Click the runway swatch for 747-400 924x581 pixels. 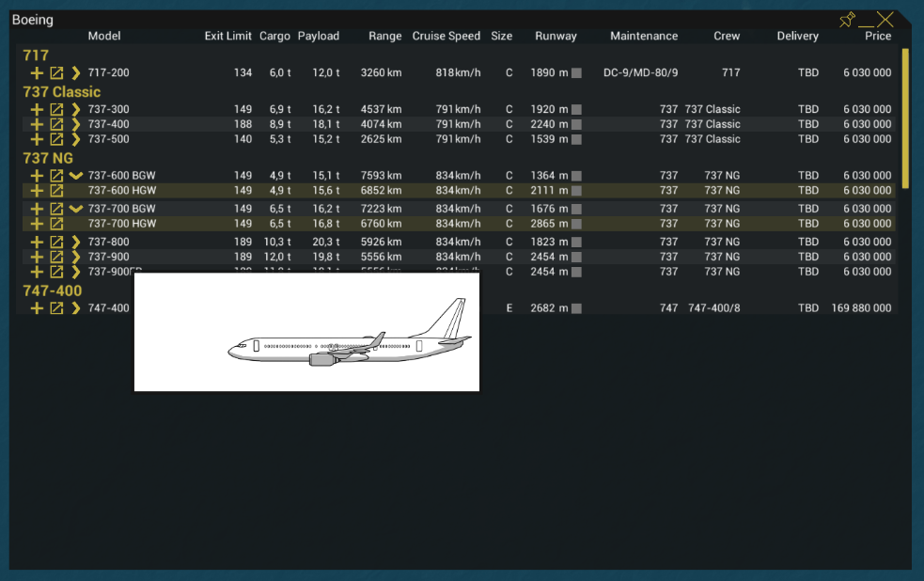(576, 308)
